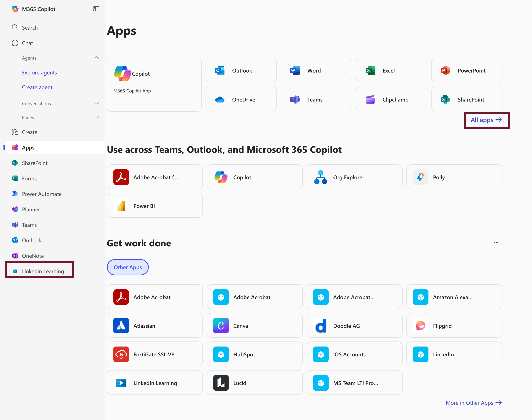Open the MS Team LTI Pro... card
Image resolution: width=532 pixels, height=420 pixels.
click(x=354, y=383)
